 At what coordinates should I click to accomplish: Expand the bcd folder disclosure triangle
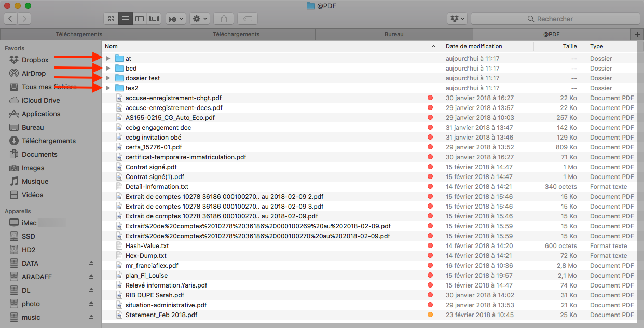coord(108,69)
